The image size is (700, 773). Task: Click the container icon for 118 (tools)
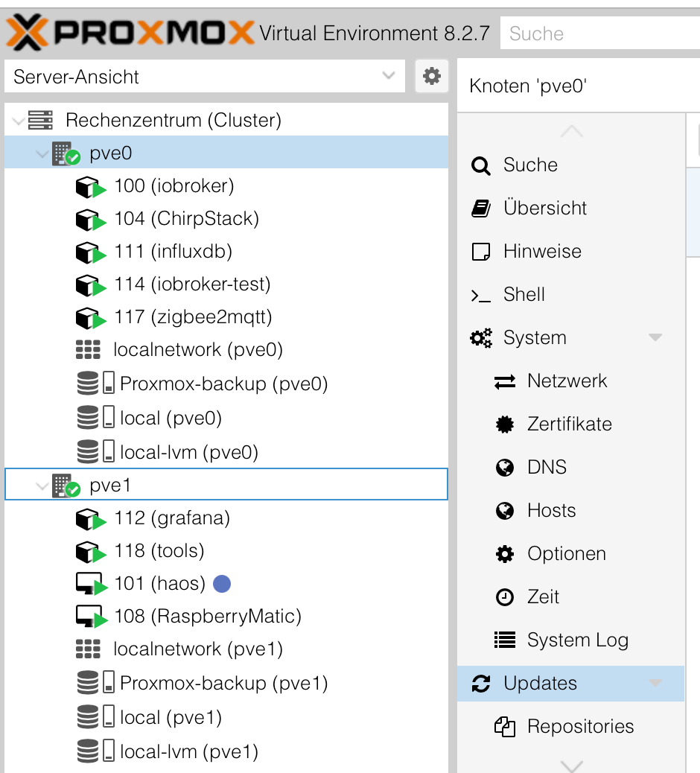[91, 551]
